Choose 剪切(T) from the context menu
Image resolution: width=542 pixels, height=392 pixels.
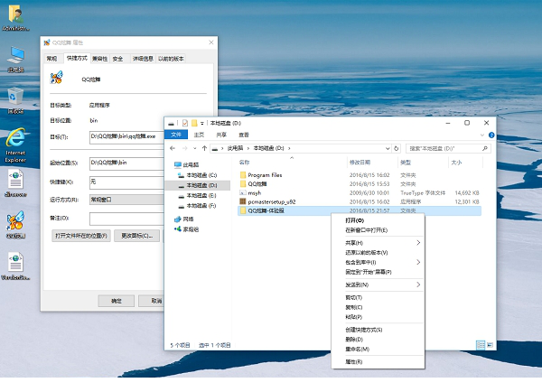[x=378, y=297]
